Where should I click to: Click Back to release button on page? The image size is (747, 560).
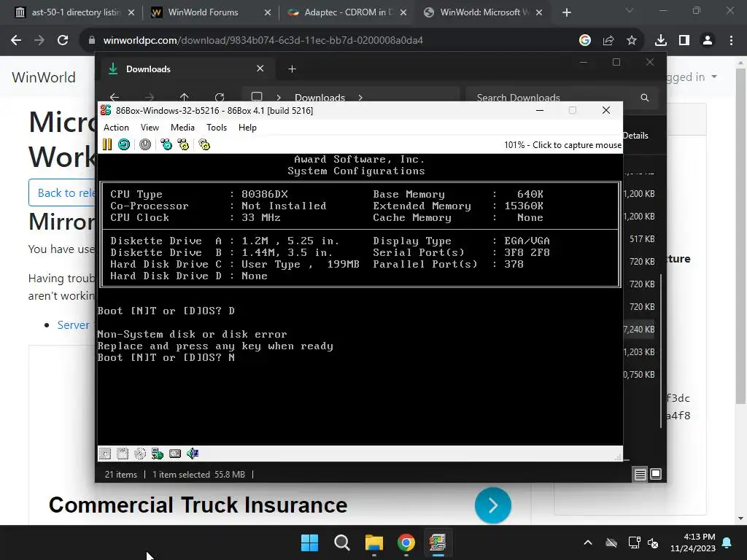[x=62, y=192]
